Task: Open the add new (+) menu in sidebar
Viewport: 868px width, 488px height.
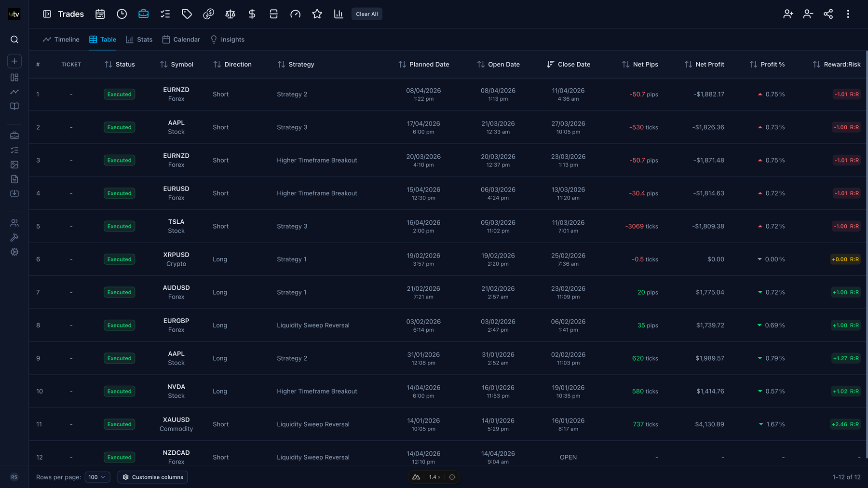Action: [14, 61]
